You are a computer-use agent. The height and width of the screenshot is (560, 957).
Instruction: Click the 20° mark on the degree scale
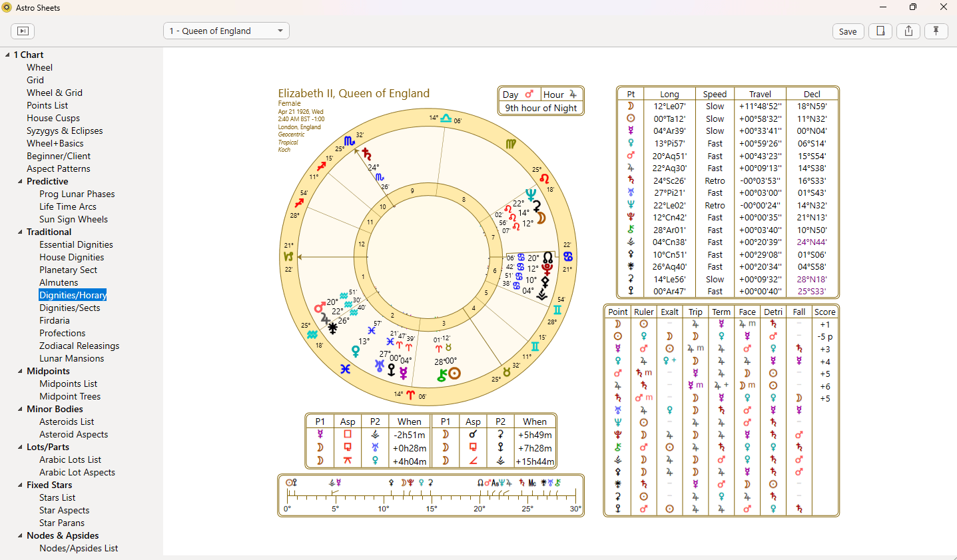coord(479,509)
